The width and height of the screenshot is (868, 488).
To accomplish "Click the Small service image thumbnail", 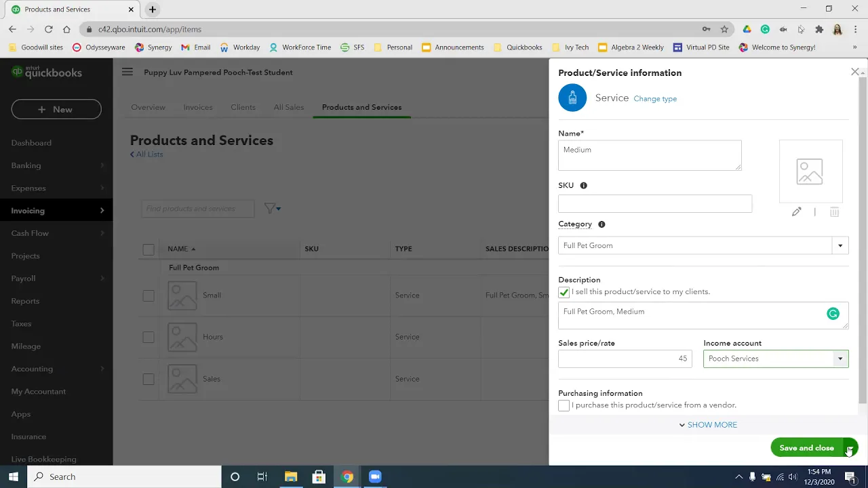I will coord(182,296).
